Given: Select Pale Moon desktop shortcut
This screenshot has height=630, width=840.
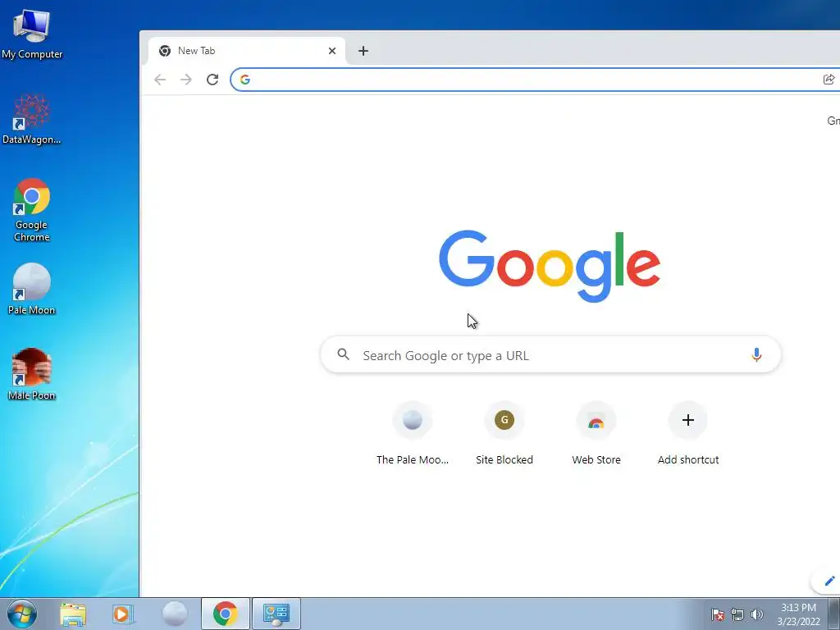Looking at the screenshot, I should 32,290.
